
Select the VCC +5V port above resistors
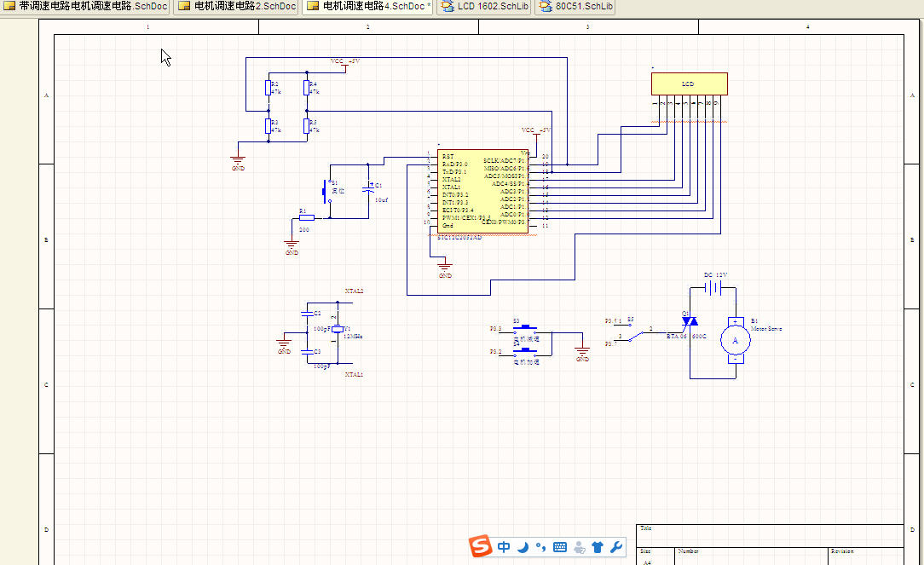point(345,64)
